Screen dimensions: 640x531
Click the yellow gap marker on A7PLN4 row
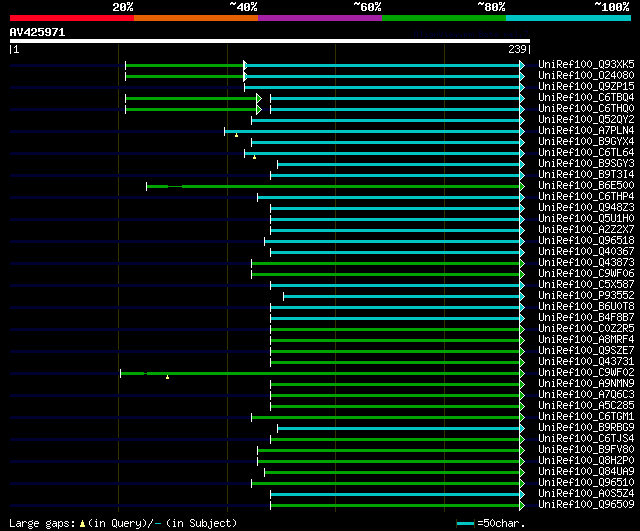(x=236, y=135)
